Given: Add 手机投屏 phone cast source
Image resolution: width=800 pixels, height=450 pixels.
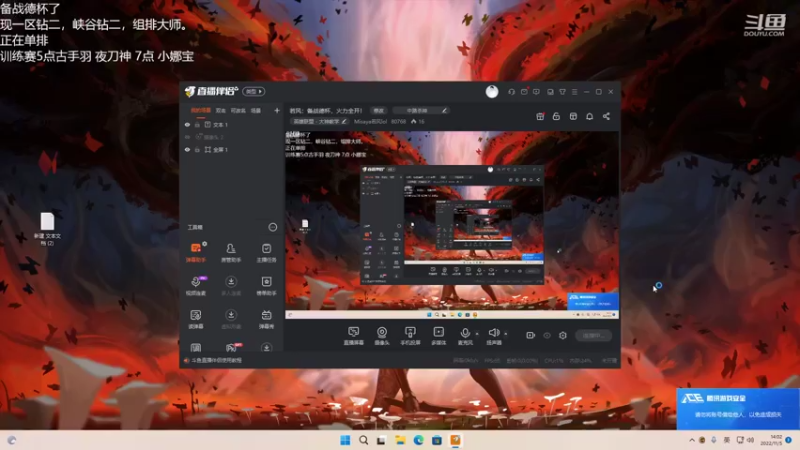Looking at the screenshot, I should 410,336.
